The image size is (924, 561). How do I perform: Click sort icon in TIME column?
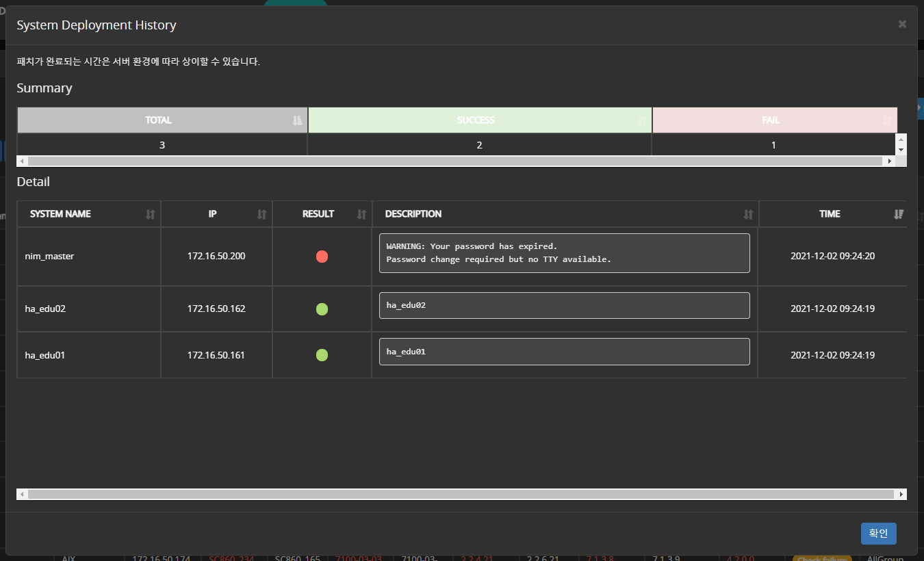click(x=899, y=214)
